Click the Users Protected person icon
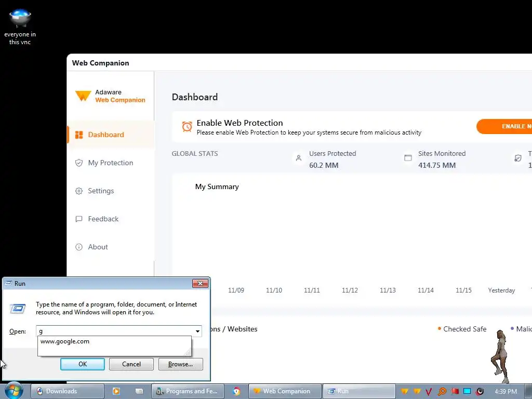The image size is (532, 399). pyautogui.click(x=299, y=158)
